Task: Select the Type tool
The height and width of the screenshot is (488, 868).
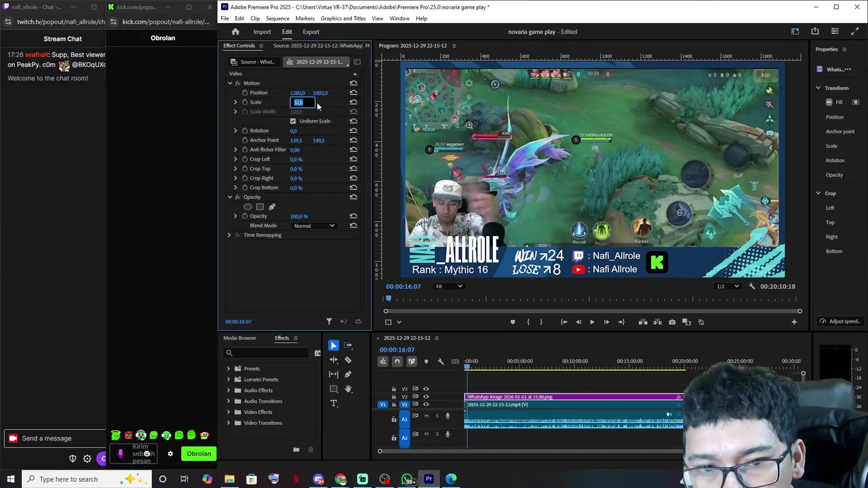Action: pyautogui.click(x=334, y=403)
